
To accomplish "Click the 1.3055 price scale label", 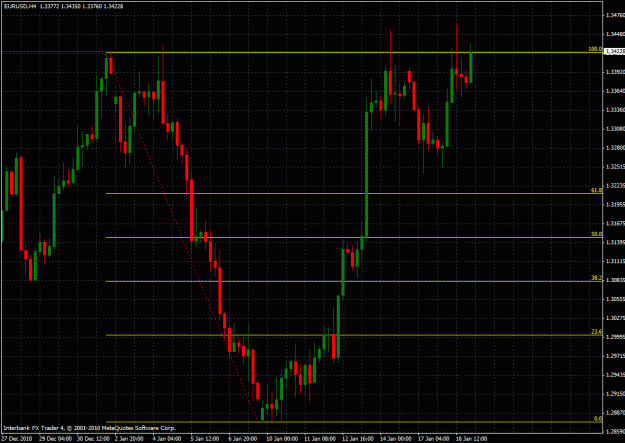I will (615, 299).
